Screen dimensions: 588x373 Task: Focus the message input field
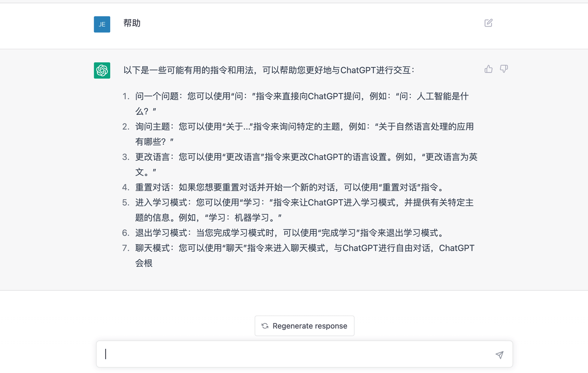click(305, 354)
